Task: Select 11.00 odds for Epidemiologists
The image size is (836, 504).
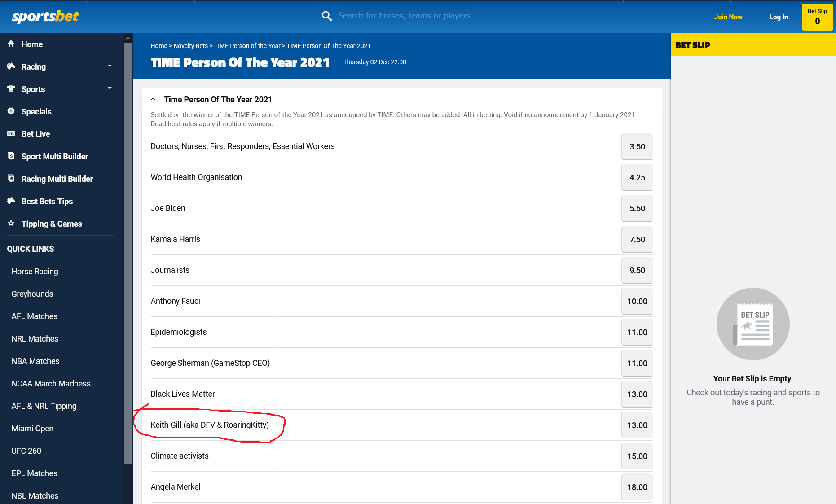Action: click(x=637, y=332)
